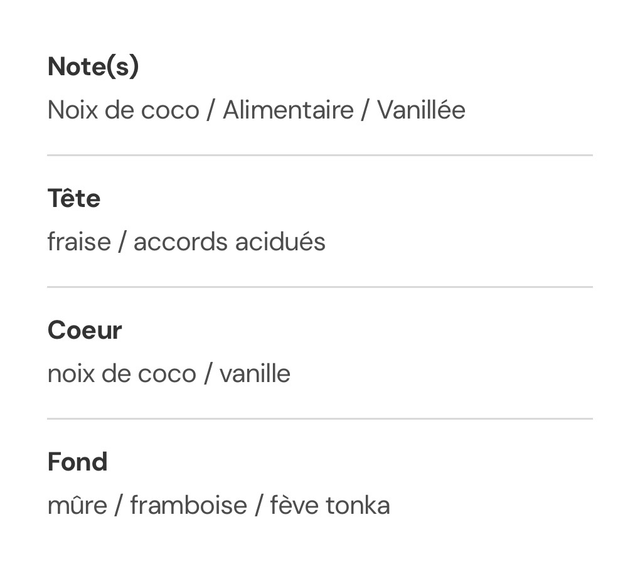Select the "Alimentaire" note
This screenshot has height=574, width=640.
288,110
